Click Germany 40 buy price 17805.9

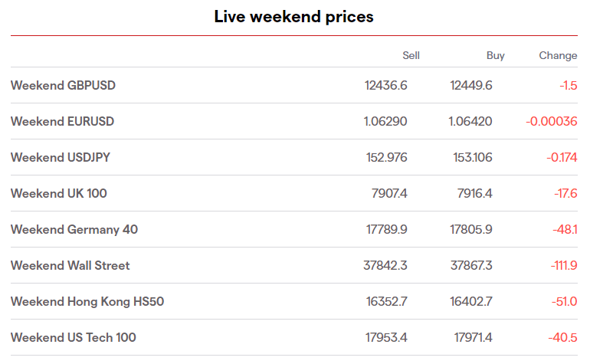coord(471,229)
